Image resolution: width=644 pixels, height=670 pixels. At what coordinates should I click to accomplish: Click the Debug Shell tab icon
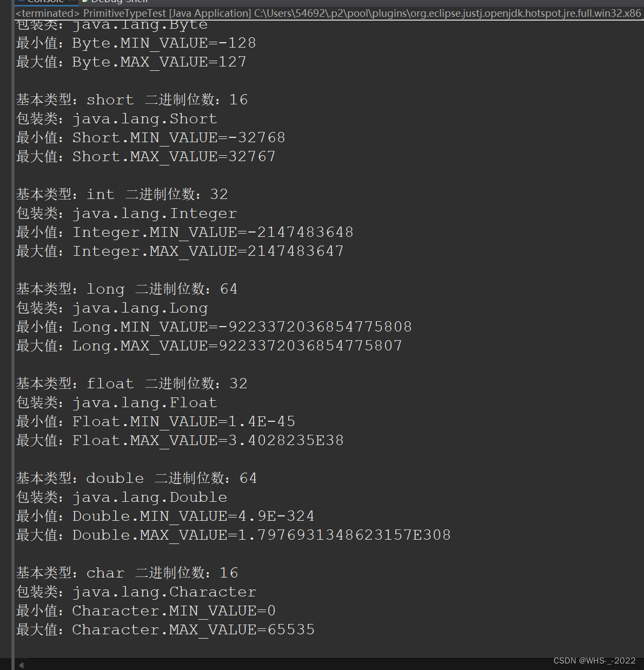pos(85,2)
